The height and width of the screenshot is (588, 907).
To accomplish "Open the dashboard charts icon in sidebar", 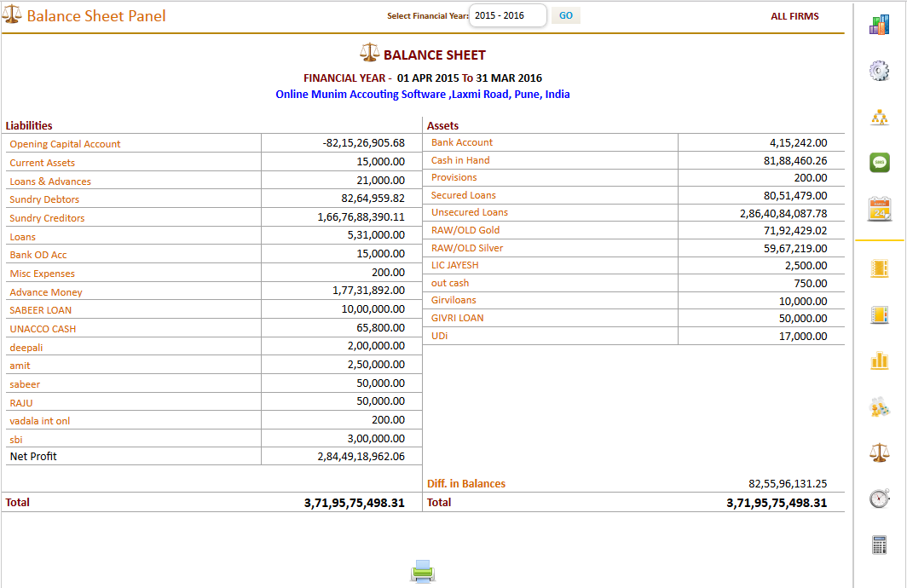I will [x=879, y=24].
